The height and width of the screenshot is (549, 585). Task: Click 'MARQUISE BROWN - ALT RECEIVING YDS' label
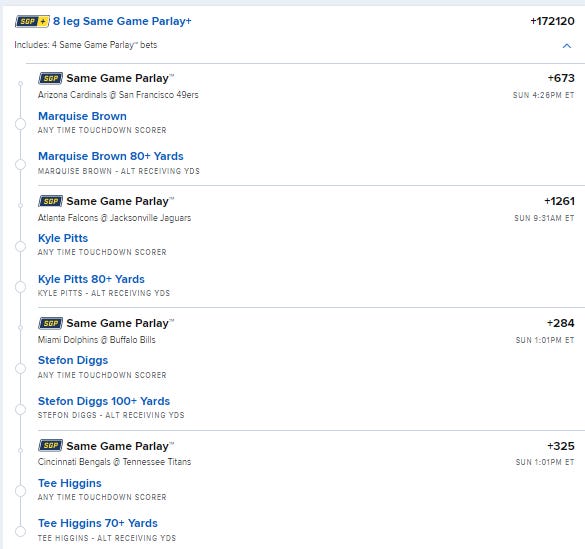[119, 171]
